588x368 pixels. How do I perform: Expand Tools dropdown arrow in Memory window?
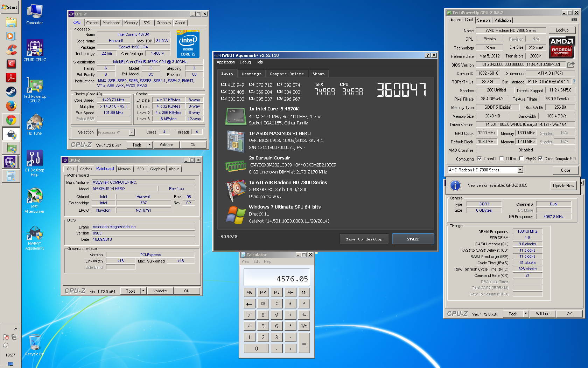[526, 313]
